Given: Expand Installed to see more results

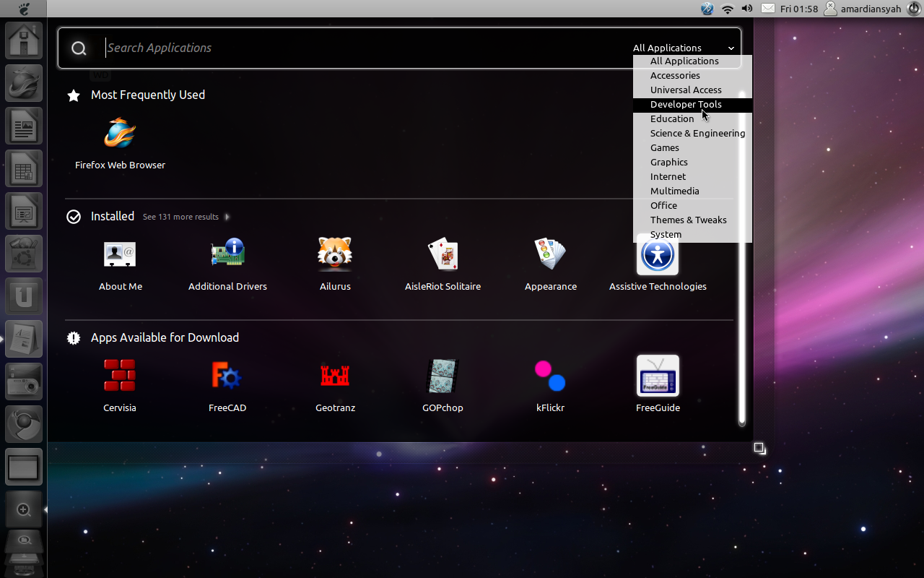Looking at the screenshot, I should [227, 217].
